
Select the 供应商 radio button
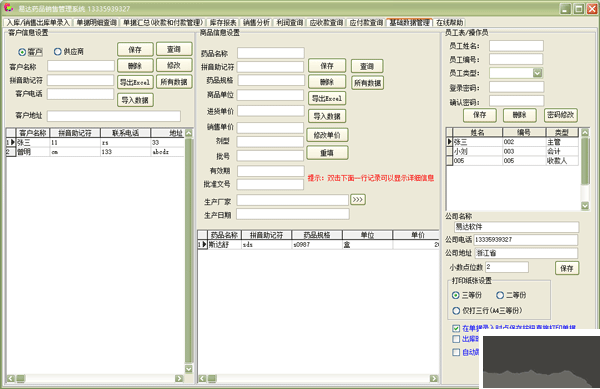57,51
